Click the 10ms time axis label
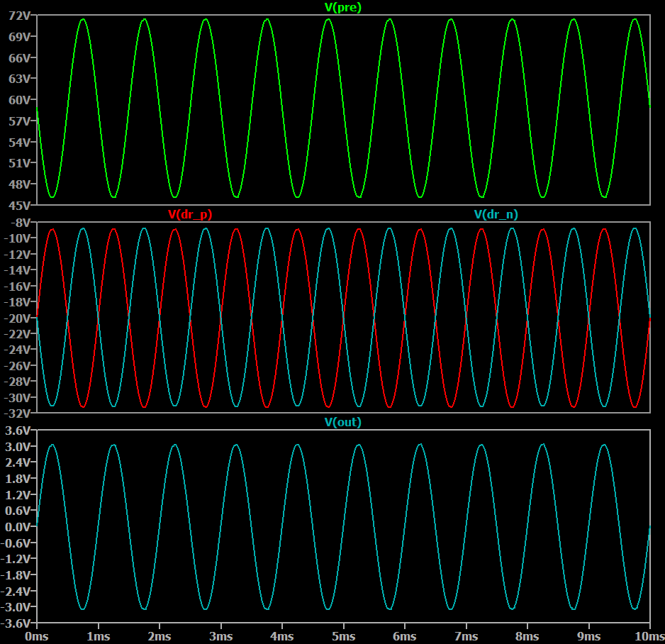Screen dimensions: 665x644 coord(649,636)
